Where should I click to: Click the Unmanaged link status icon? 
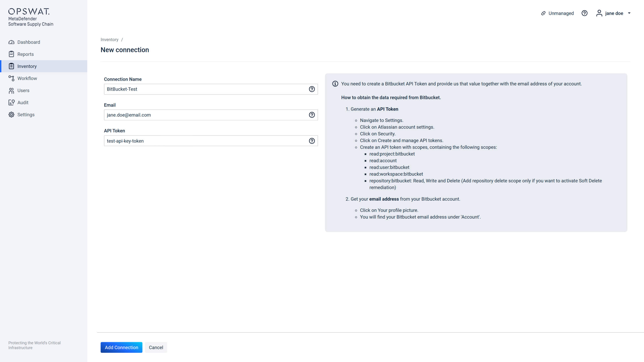click(543, 13)
